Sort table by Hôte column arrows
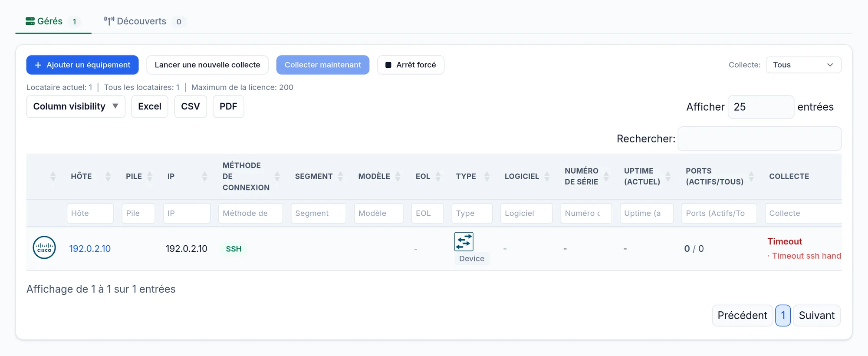 point(108,176)
